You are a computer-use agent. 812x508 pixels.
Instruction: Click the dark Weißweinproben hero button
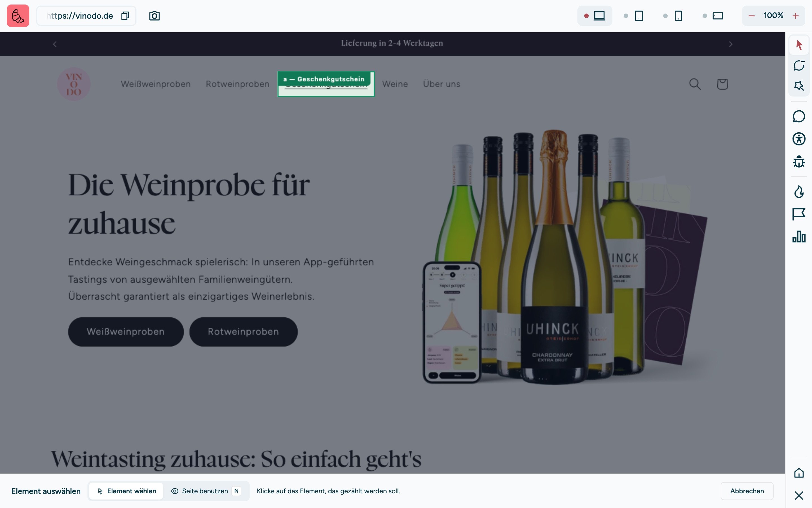pos(126,332)
